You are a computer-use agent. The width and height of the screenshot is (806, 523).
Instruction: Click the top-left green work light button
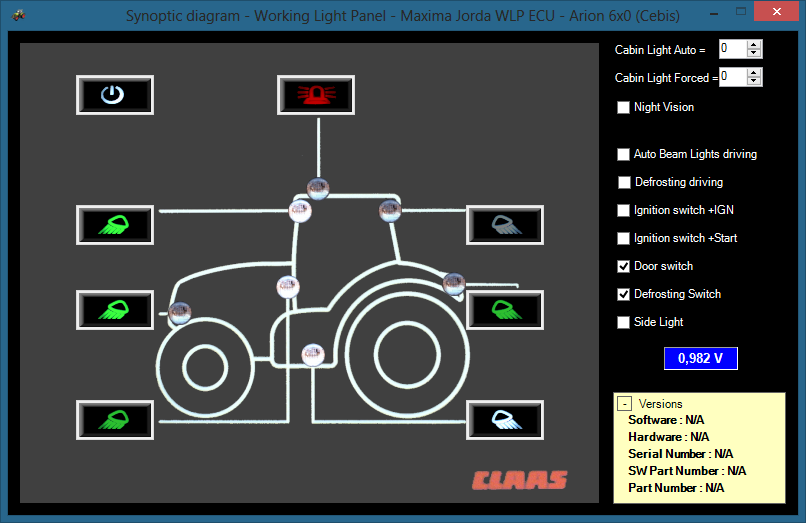click(x=115, y=225)
